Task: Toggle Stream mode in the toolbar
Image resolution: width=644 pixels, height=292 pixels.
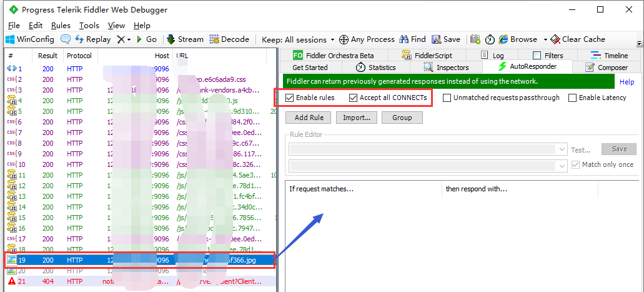Action: coord(186,39)
